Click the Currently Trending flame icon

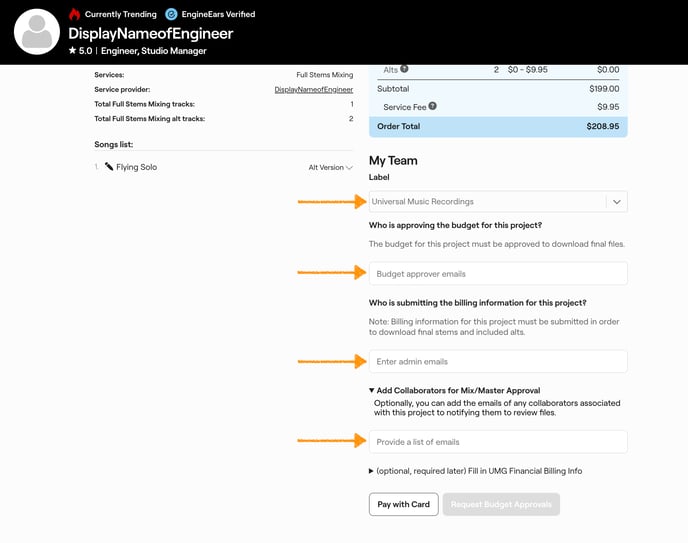click(75, 14)
